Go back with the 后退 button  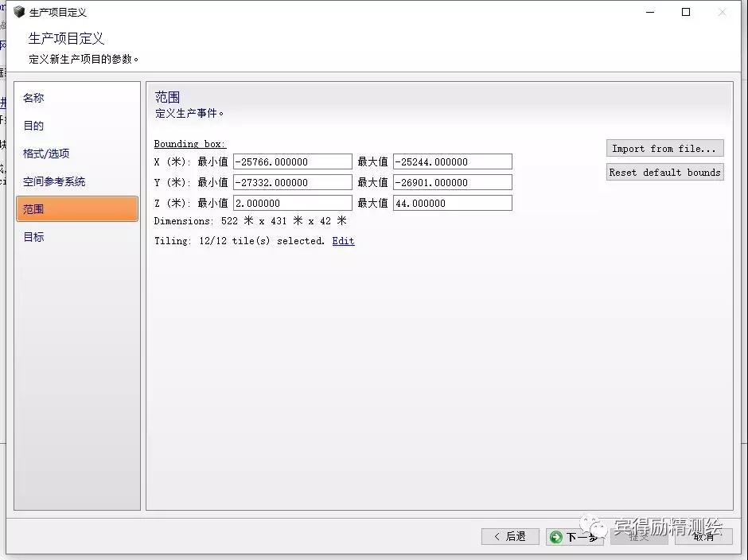510,537
